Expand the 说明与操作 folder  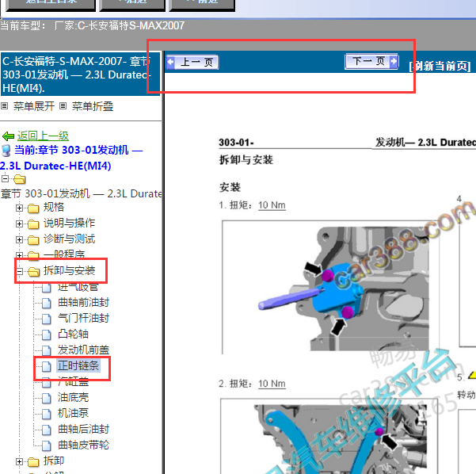coord(19,224)
